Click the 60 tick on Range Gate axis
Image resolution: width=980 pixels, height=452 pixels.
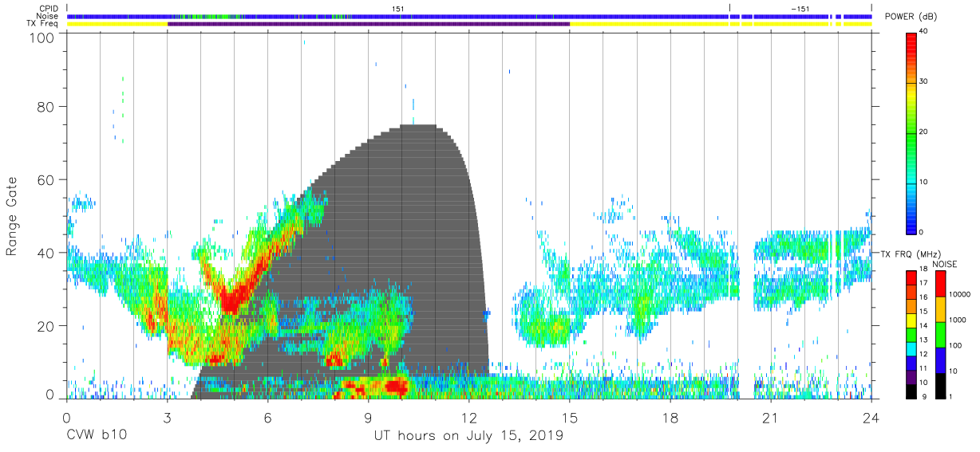[45, 179]
